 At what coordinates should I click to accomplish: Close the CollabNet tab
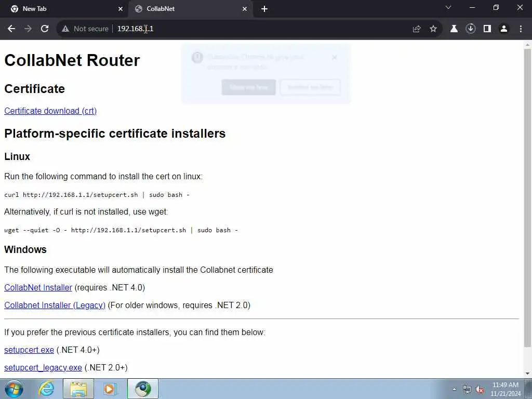pos(245,9)
